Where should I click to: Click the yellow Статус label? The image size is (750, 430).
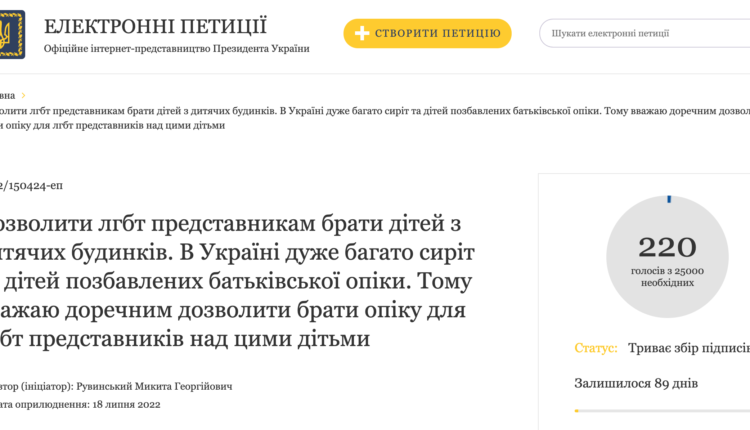(x=596, y=348)
